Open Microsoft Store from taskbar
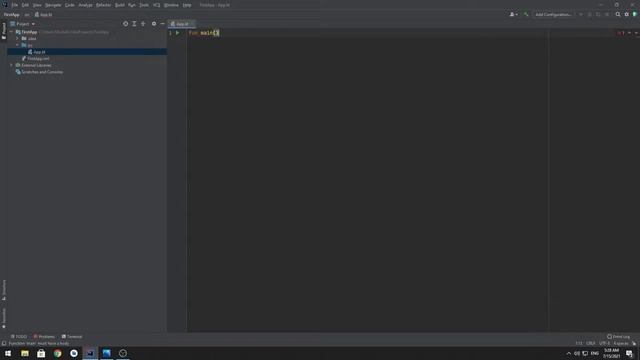 pos(41,353)
